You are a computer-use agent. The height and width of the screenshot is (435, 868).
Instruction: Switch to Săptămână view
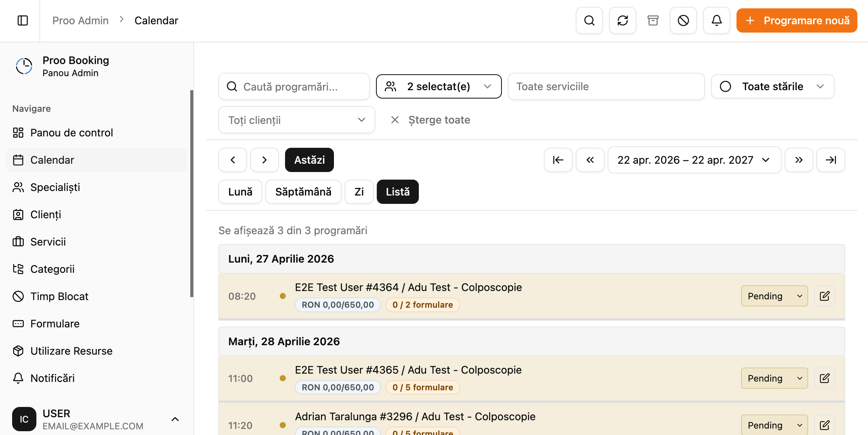(x=303, y=192)
